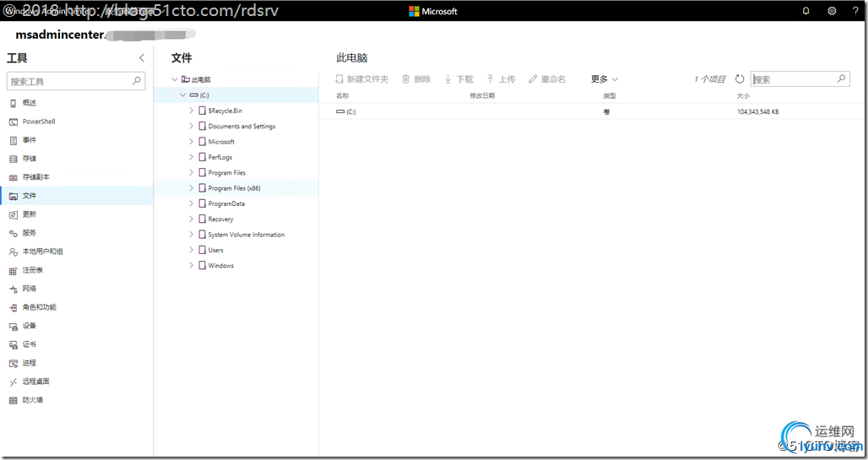This screenshot has width=868, height=460.
Task: Open the 角色和功能 roles icon
Action: (x=14, y=308)
